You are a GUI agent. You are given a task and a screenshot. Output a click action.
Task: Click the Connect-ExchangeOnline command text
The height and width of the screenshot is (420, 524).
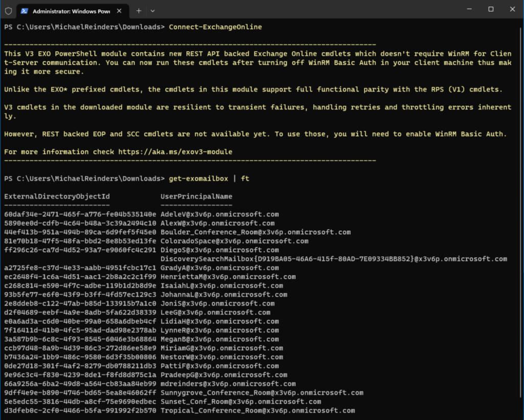[215, 27]
